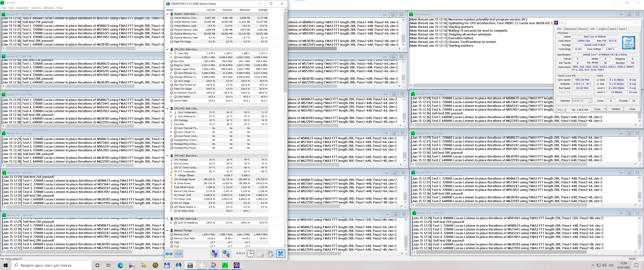Open the Advanced menu in Prime95
644x270 pixels.
click(22, 8)
